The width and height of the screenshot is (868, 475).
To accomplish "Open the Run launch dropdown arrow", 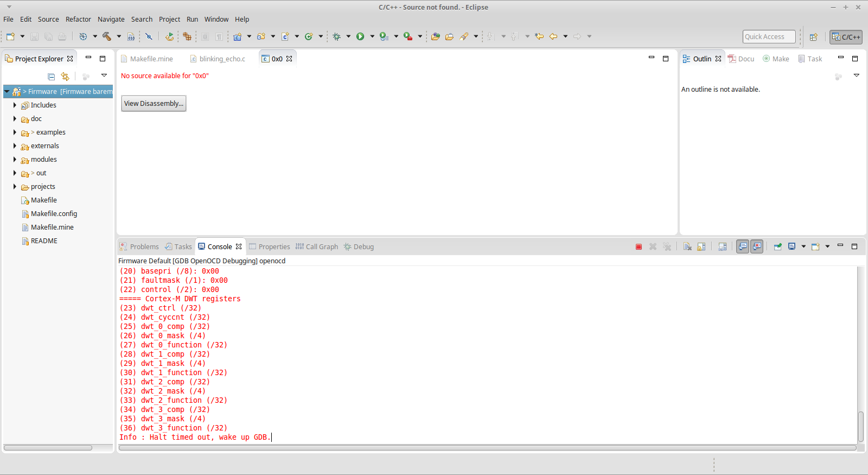I will (372, 36).
